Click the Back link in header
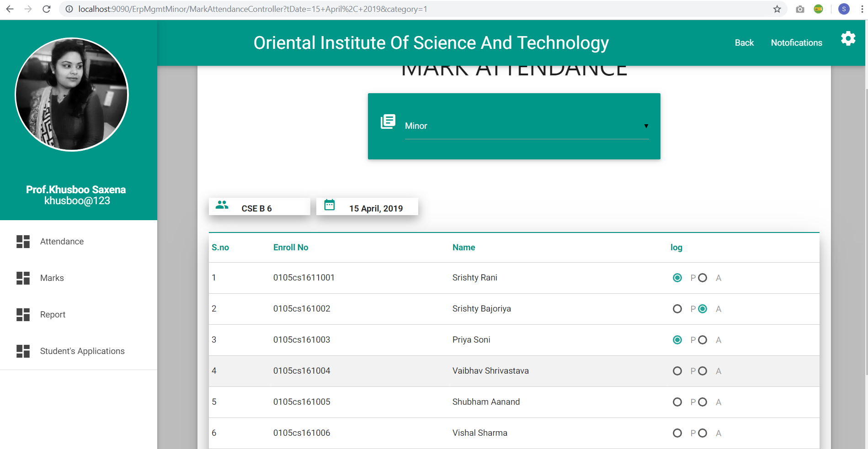The image size is (868, 449). pos(744,42)
